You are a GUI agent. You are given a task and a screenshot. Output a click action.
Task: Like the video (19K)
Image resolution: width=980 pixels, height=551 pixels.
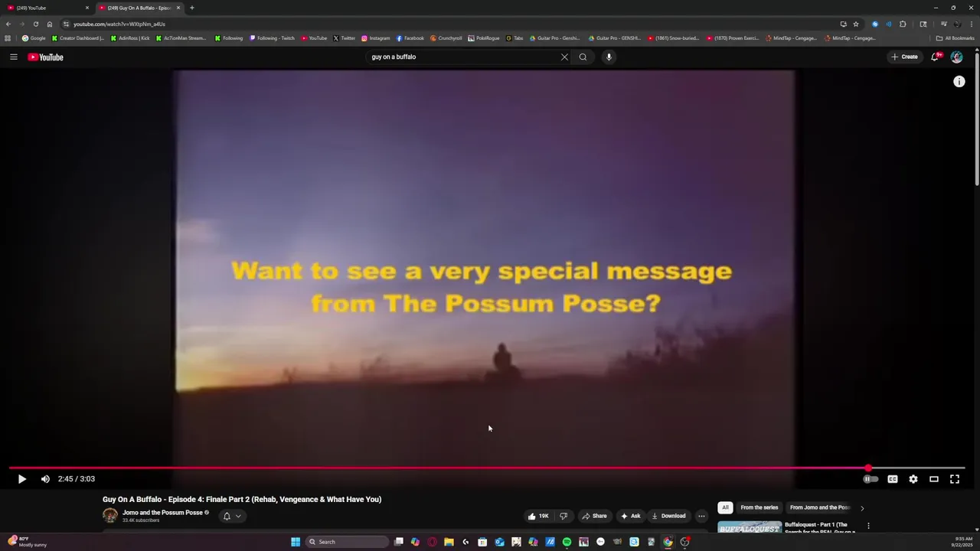pyautogui.click(x=538, y=516)
